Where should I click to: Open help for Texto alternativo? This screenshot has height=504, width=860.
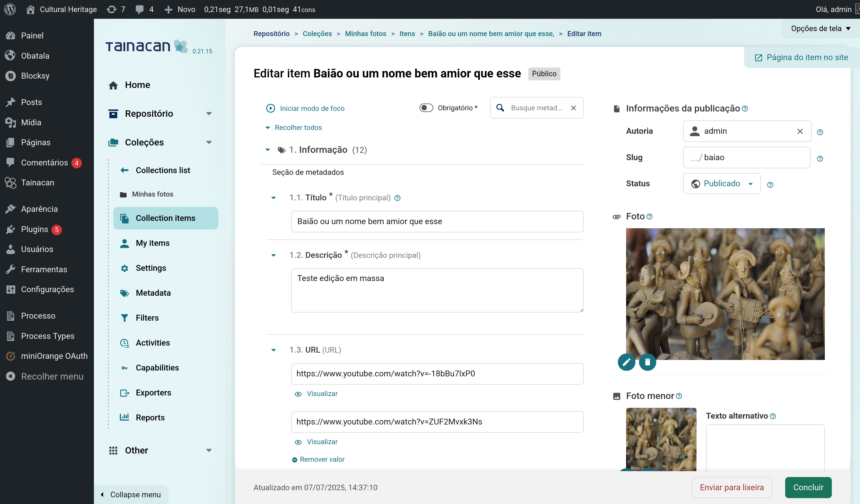(x=773, y=416)
